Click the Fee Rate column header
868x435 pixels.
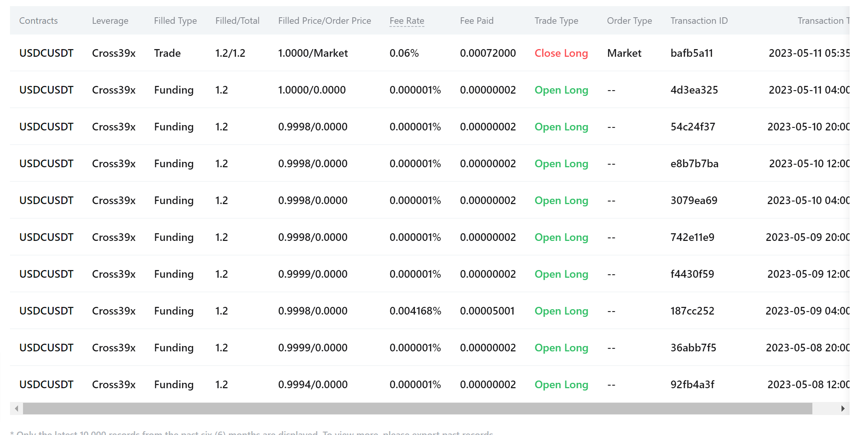point(407,21)
